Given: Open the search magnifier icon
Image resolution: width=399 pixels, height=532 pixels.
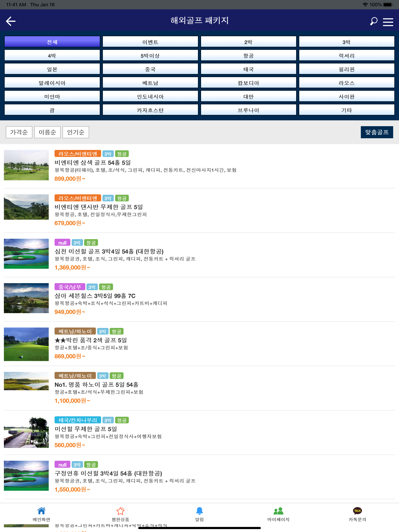Looking at the screenshot, I should [x=374, y=21].
